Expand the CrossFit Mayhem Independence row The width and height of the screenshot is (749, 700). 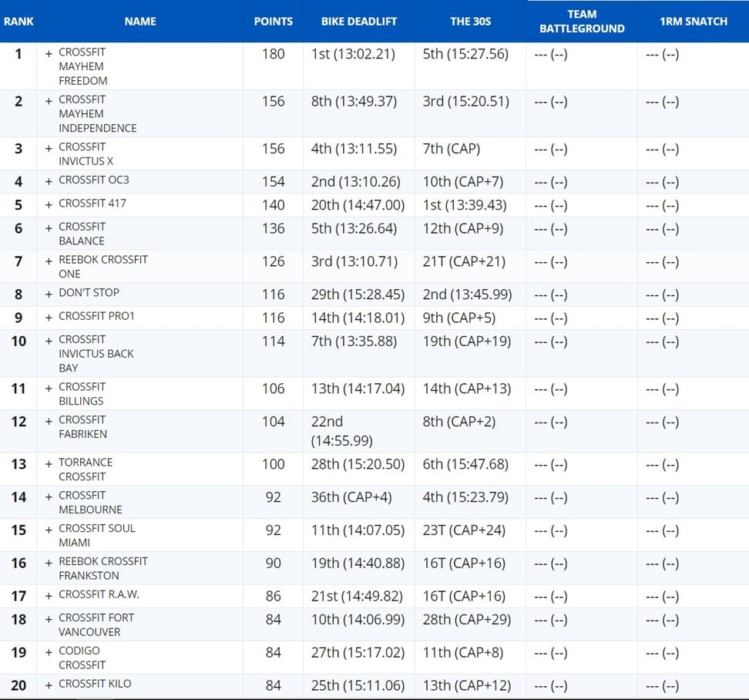(49, 101)
